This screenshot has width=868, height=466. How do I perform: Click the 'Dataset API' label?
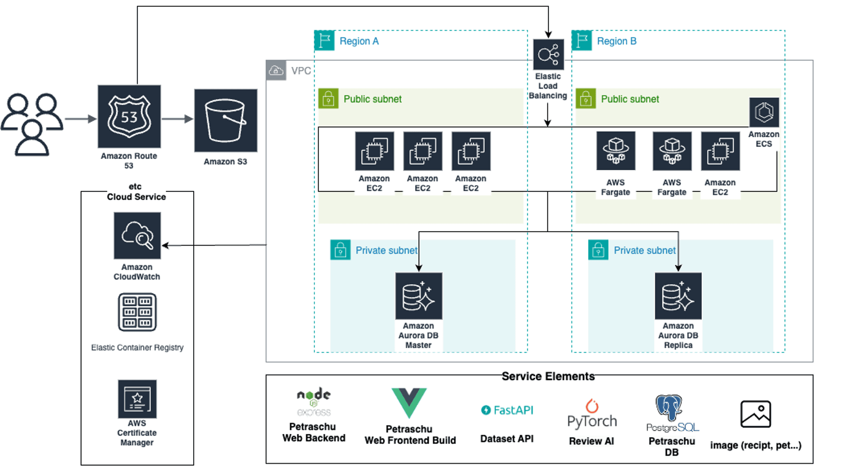[507, 439]
